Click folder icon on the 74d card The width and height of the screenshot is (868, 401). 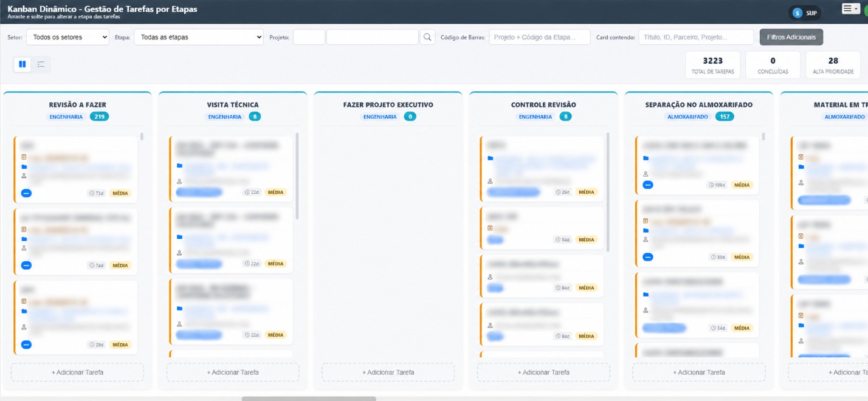tap(24, 239)
